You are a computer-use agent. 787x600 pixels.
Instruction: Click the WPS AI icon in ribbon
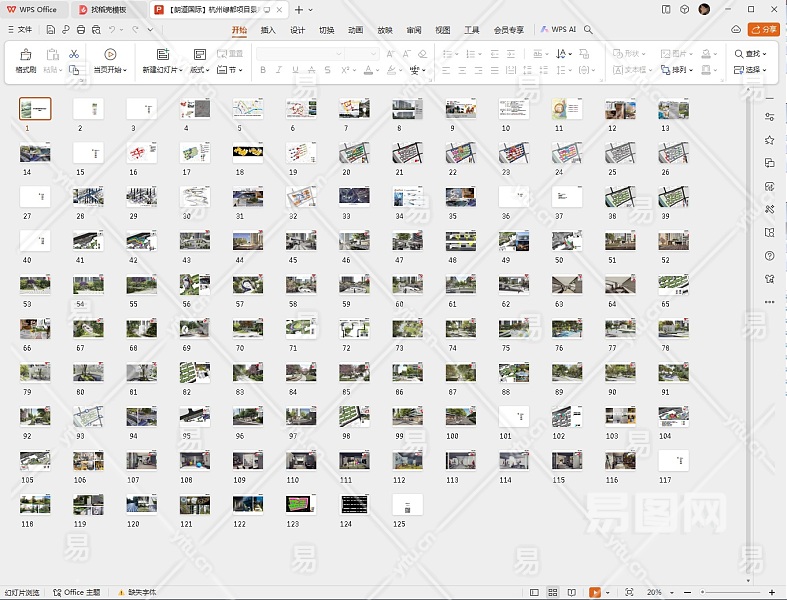coord(558,30)
